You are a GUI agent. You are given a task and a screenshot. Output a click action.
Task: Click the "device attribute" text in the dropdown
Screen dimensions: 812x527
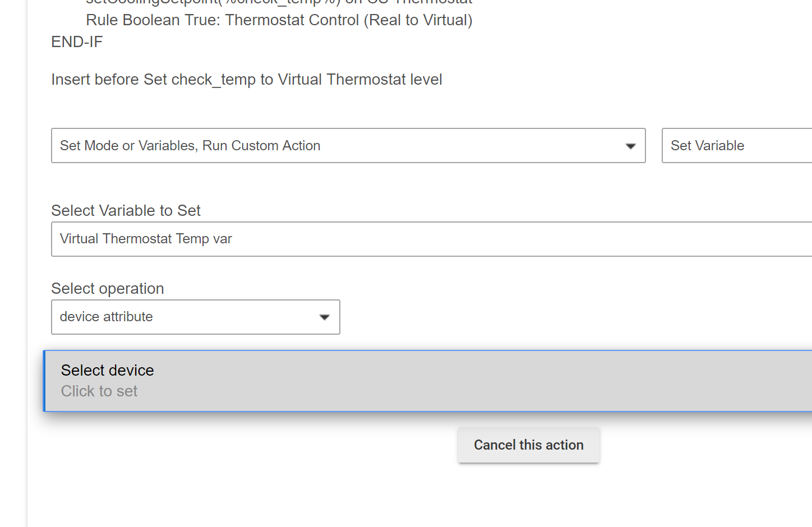click(106, 317)
